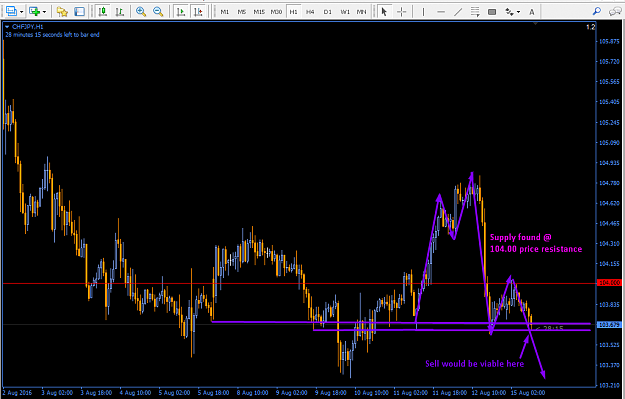Switch to MN monthly timeframe

(362, 12)
